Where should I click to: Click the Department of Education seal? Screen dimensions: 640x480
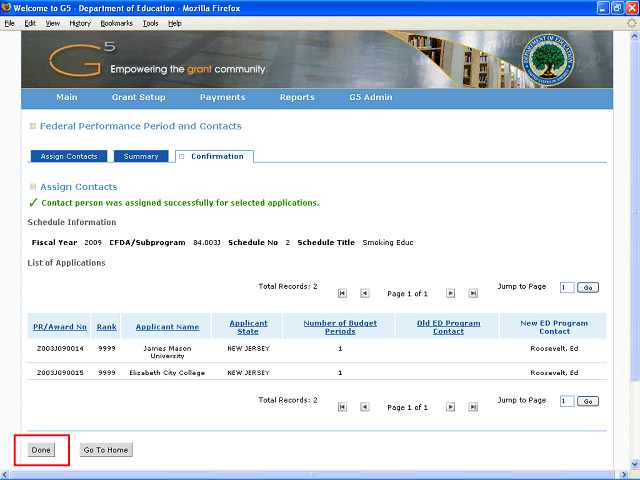(554, 59)
